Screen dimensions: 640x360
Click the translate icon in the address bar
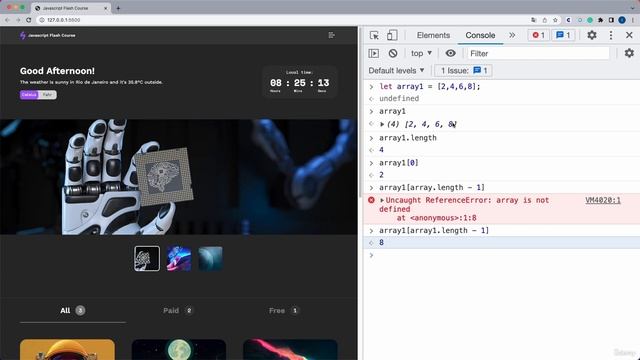(x=533, y=20)
